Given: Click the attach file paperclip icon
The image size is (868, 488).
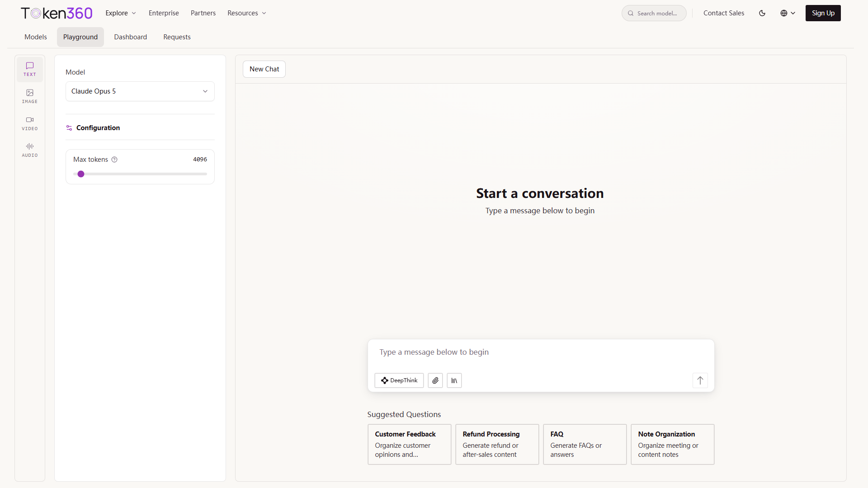Looking at the screenshot, I should coord(435,380).
